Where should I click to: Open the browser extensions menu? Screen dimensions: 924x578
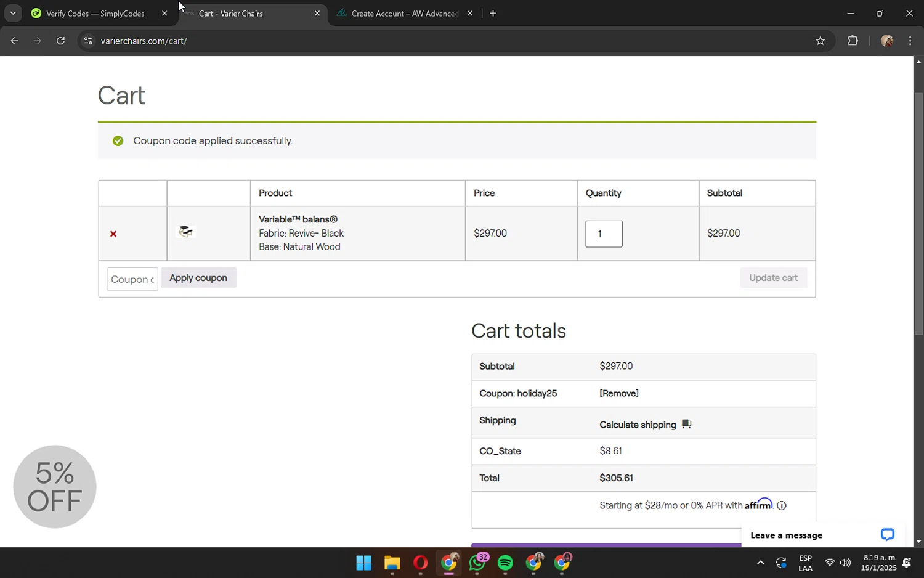tap(853, 41)
